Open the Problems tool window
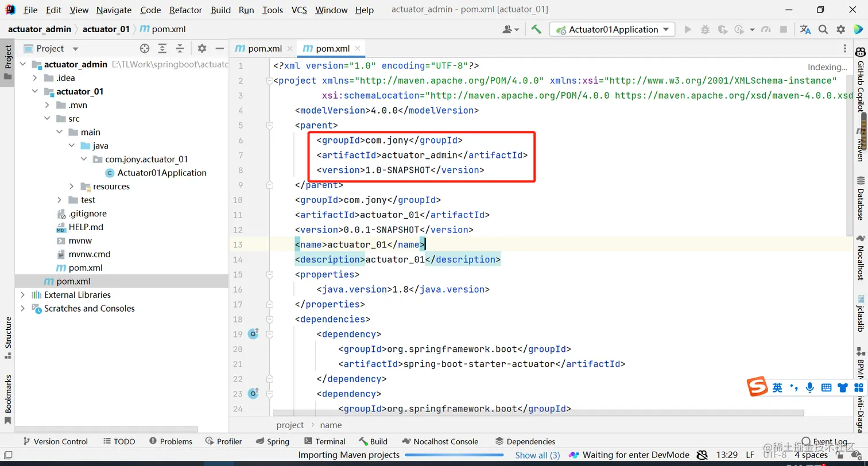 point(170,441)
